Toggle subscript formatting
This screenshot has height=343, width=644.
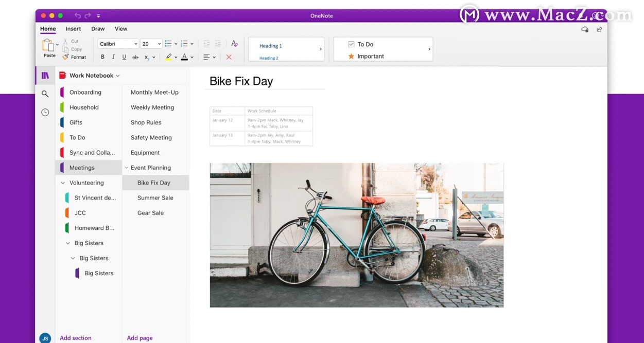pyautogui.click(x=147, y=57)
